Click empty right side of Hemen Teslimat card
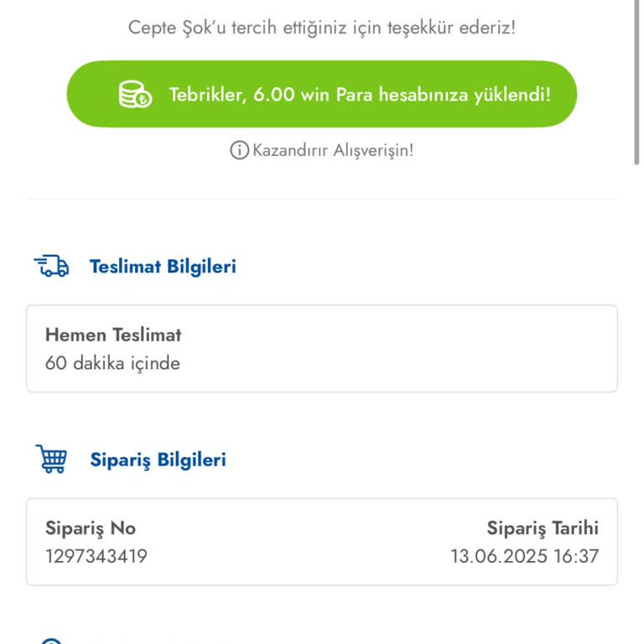This screenshot has width=644, height=644. pyautogui.click(x=461, y=349)
